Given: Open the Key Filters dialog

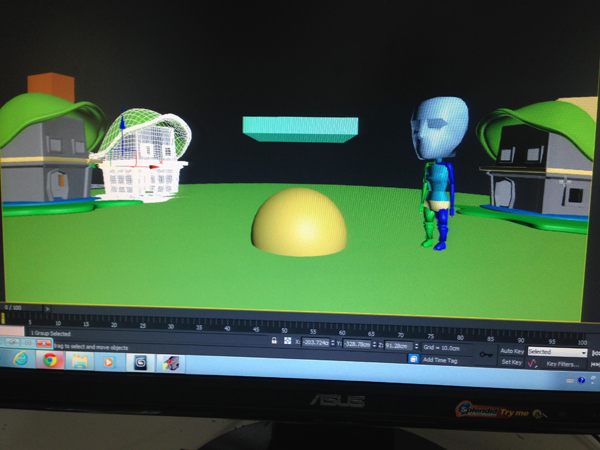Looking at the screenshot, I should (562, 364).
